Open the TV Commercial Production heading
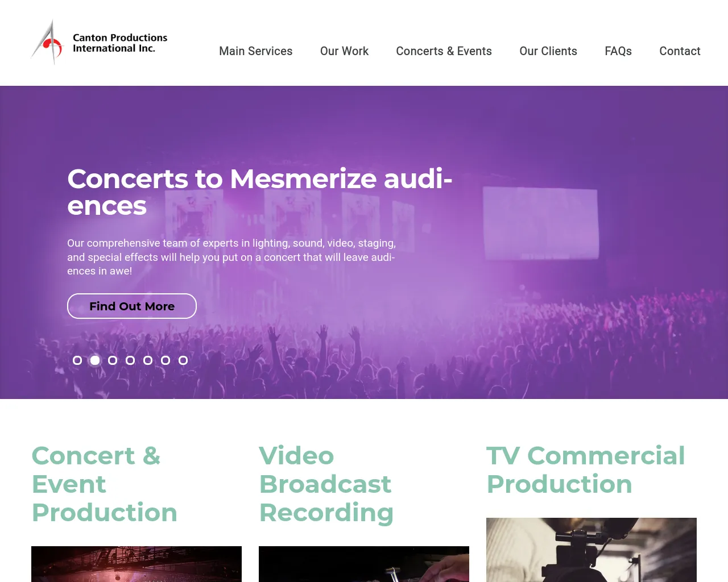The width and height of the screenshot is (728, 582). pos(586,469)
